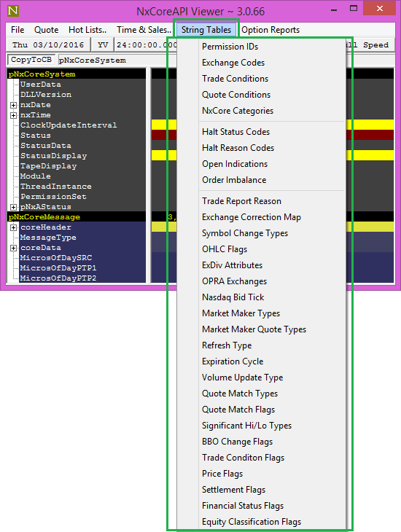
Task: Expand the nxDate tree node
Action: pos(13,105)
